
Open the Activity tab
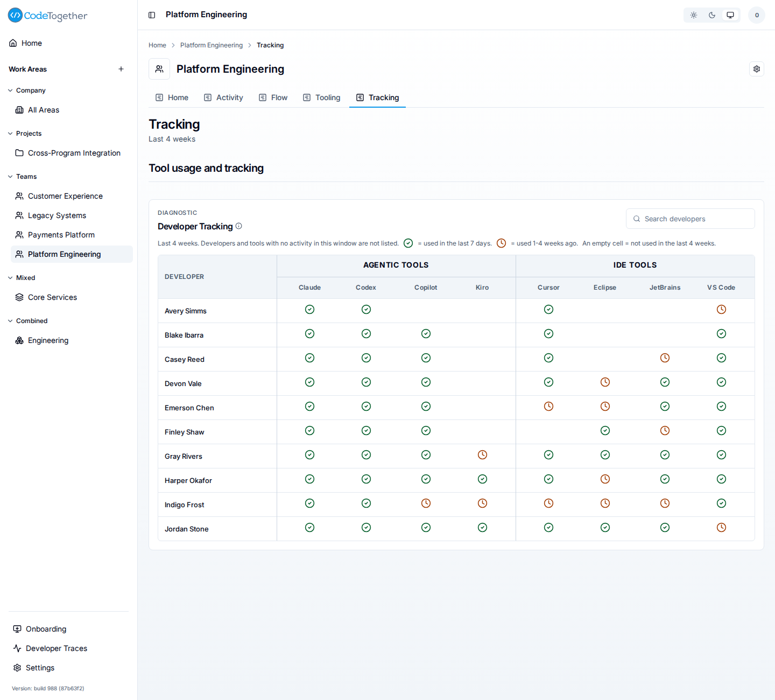click(x=223, y=97)
